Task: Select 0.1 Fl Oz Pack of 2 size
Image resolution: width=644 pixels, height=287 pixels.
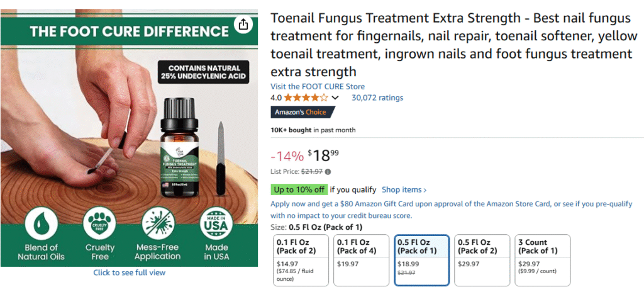Action: point(301,260)
